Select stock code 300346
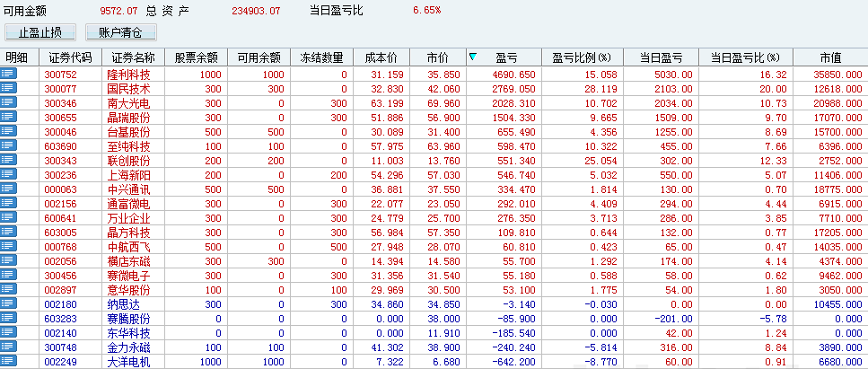This screenshot has width=868, height=369. (61, 103)
